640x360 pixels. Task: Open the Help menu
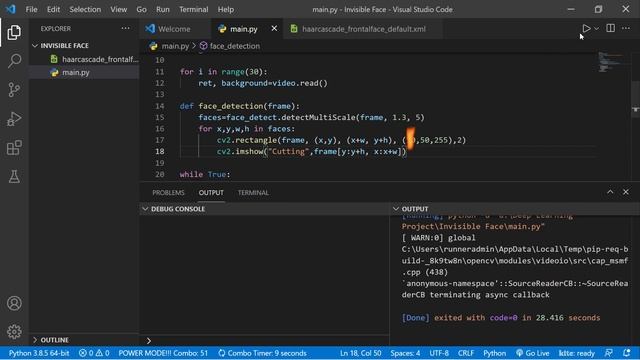[x=226, y=9]
